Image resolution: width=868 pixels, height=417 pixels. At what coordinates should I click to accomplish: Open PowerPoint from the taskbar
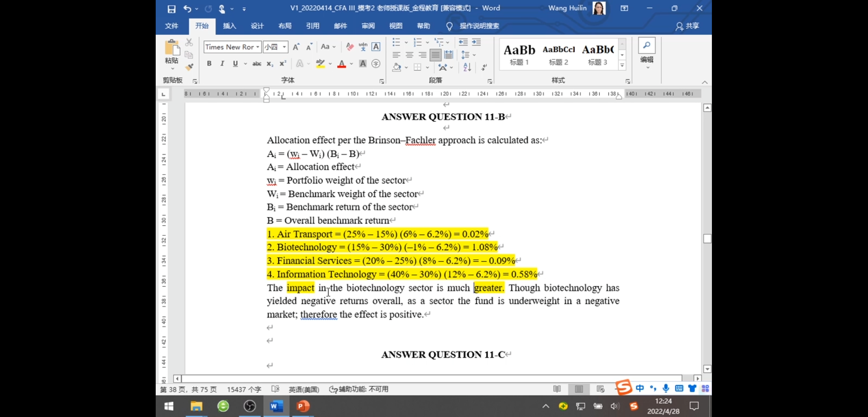point(303,406)
